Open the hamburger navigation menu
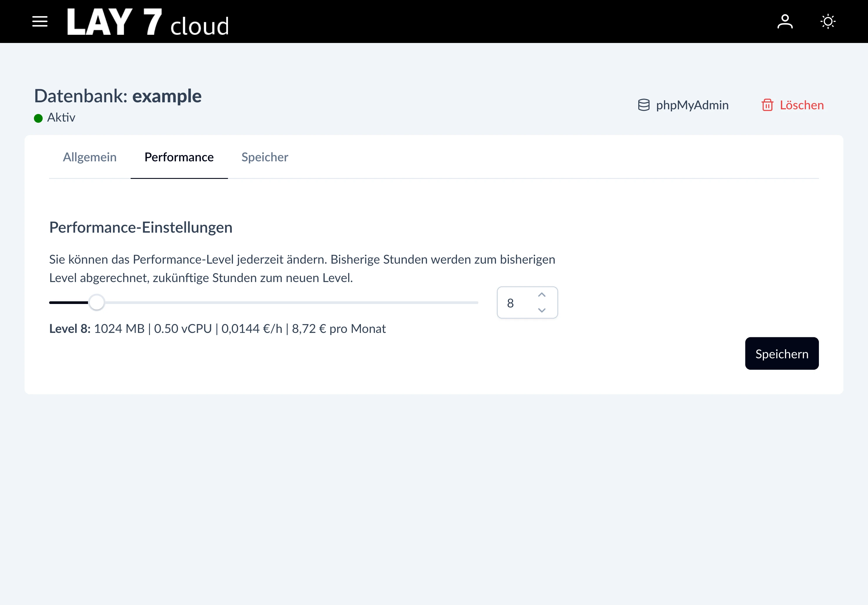The width and height of the screenshot is (868, 605). (x=40, y=22)
